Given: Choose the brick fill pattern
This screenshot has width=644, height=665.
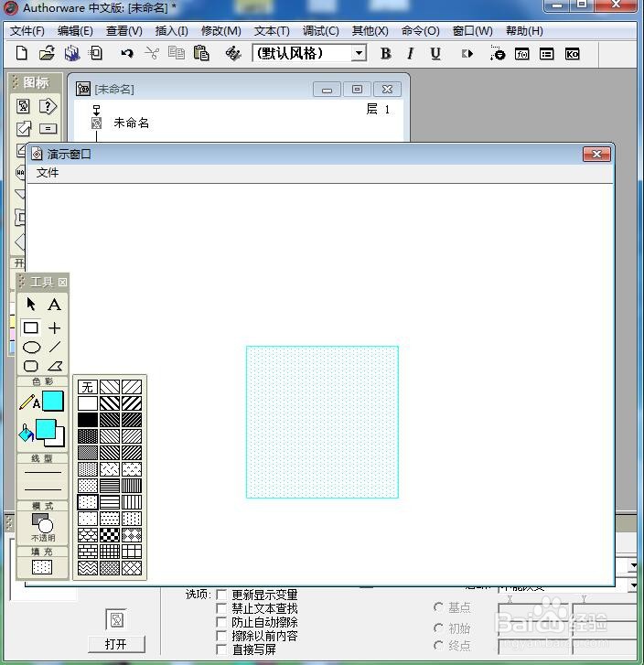Looking at the screenshot, I should [88, 552].
